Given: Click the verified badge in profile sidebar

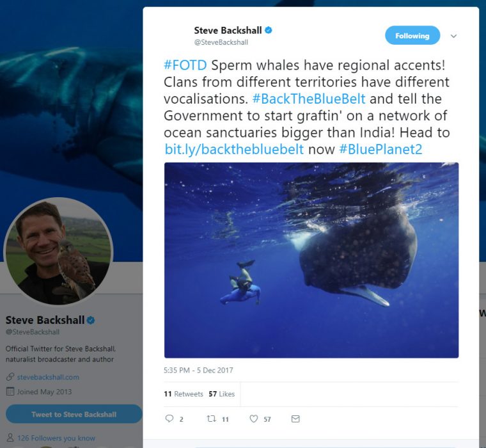Looking at the screenshot, I should click(x=91, y=320).
